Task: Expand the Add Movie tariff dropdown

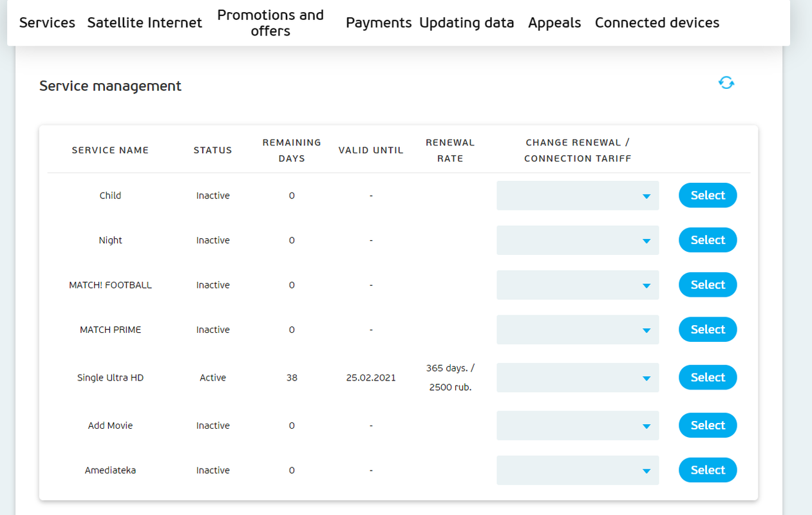Action: pyautogui.click(x=578, y=426)
